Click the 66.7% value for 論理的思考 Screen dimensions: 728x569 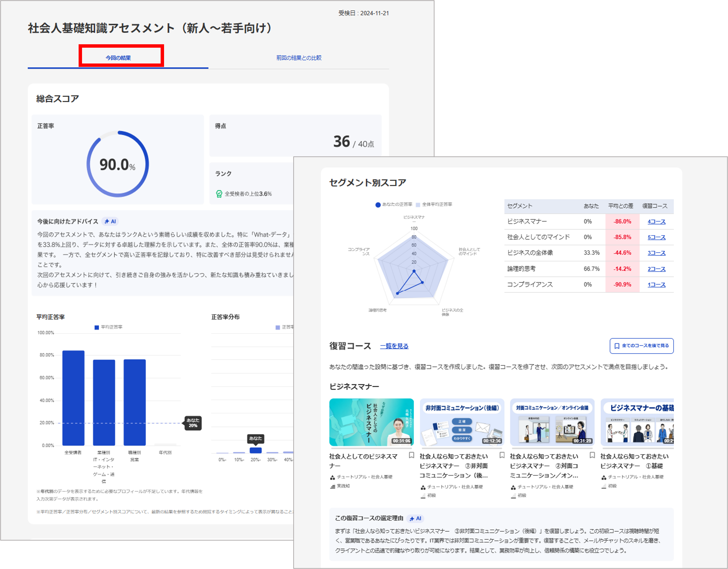(592, 269)
